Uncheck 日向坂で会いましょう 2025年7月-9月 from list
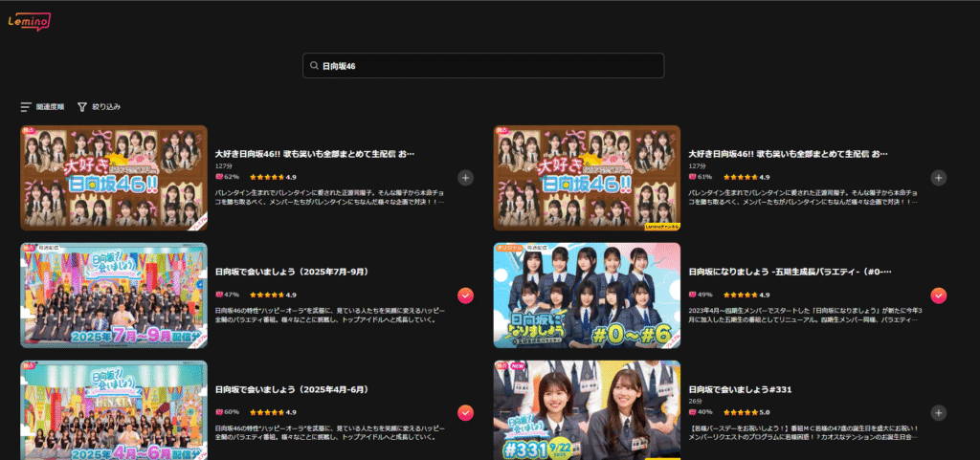Screen dimensions: 980x460 465,296
